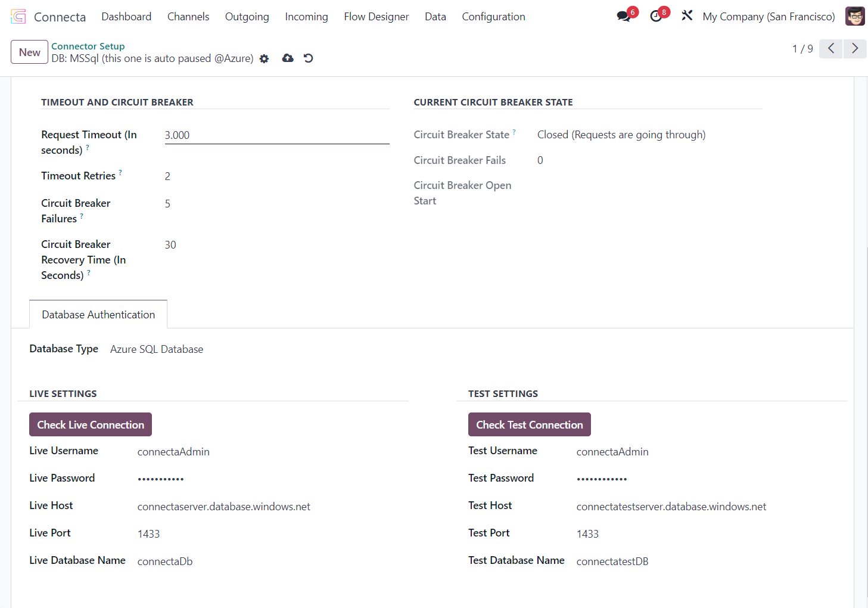Click the cloud upload save icon
868x608 pixels.
tap(288, 58)
